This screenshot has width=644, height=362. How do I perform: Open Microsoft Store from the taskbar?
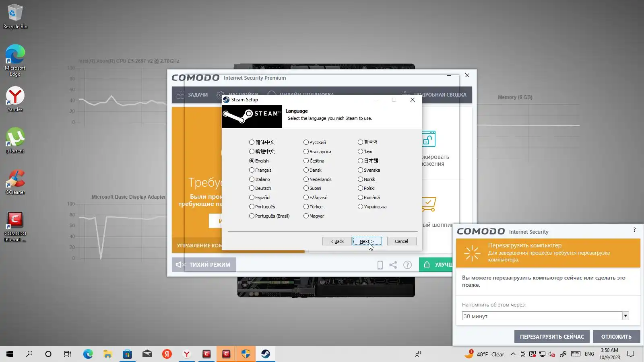[x=127, y=354]
